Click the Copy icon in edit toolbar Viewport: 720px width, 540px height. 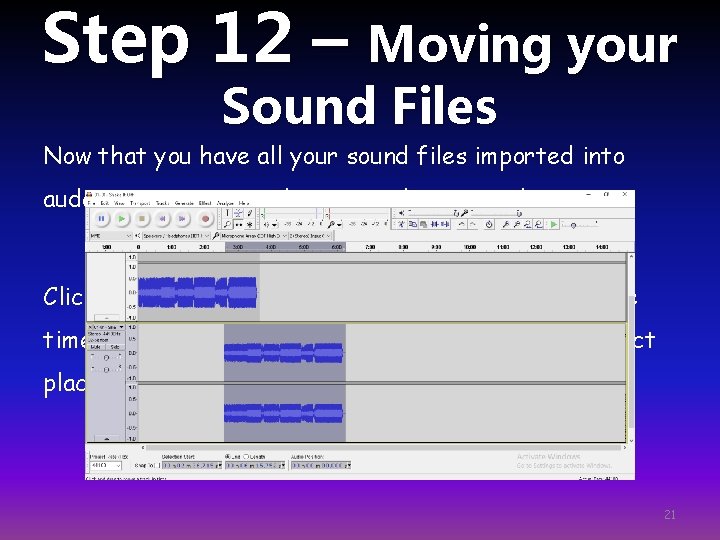412,224
